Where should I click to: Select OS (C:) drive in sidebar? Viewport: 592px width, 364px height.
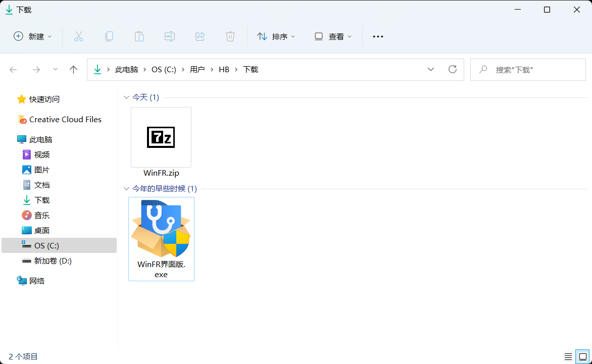(59, 245)
